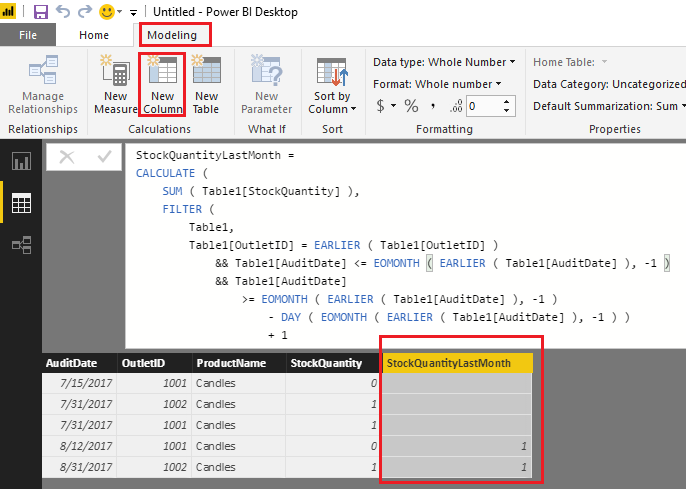Toggle thousands separator comma

coord(433,106)
